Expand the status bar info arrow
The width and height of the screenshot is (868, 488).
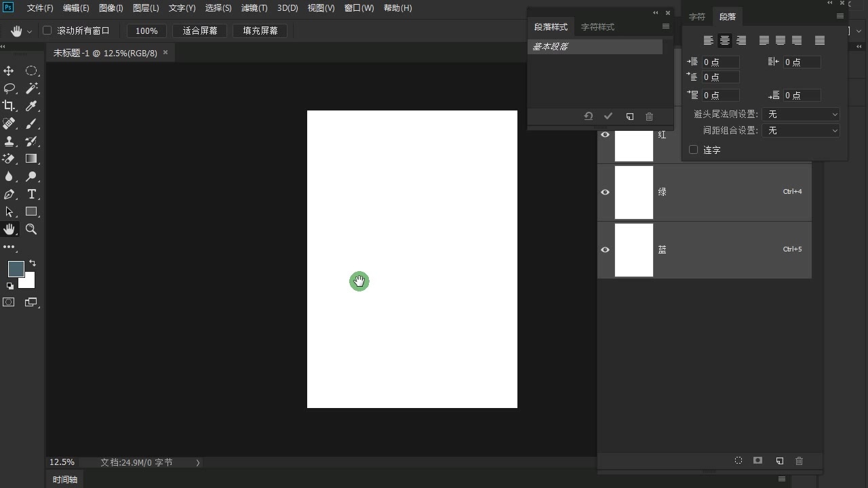coord(198,462)
